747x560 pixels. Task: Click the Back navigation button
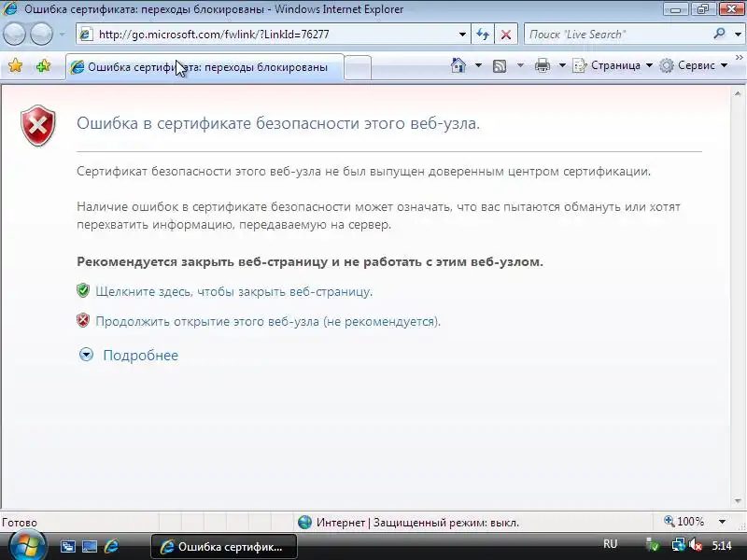(14, 35)
